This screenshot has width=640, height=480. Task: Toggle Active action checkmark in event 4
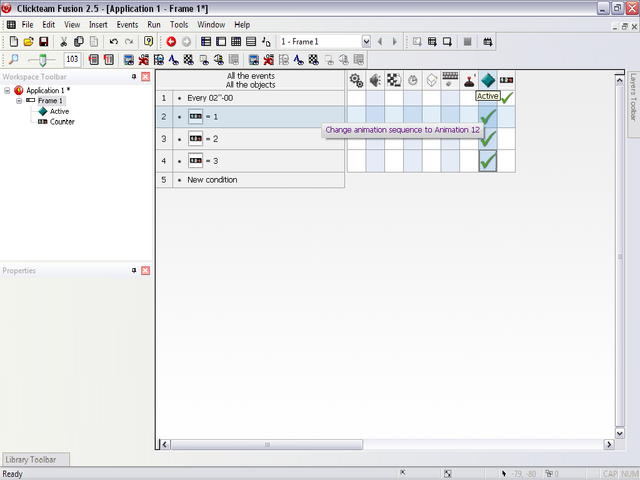click(488, 161)
